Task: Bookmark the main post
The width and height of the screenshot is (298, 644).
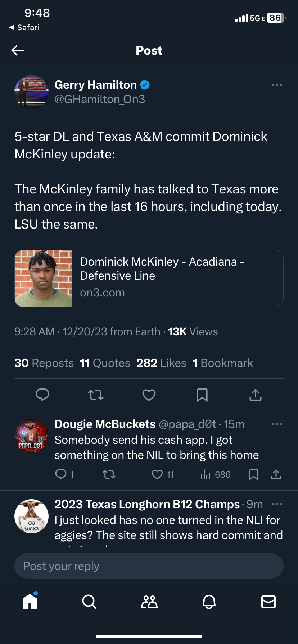Action: [202, 395]
